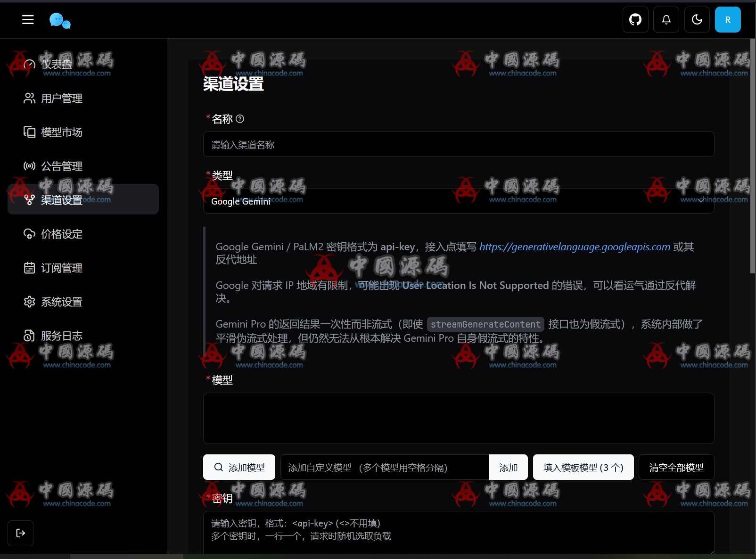Viewport: 756px width, 559px height.
Task: Click the 添加 button
Action: (x=509, y=467)
